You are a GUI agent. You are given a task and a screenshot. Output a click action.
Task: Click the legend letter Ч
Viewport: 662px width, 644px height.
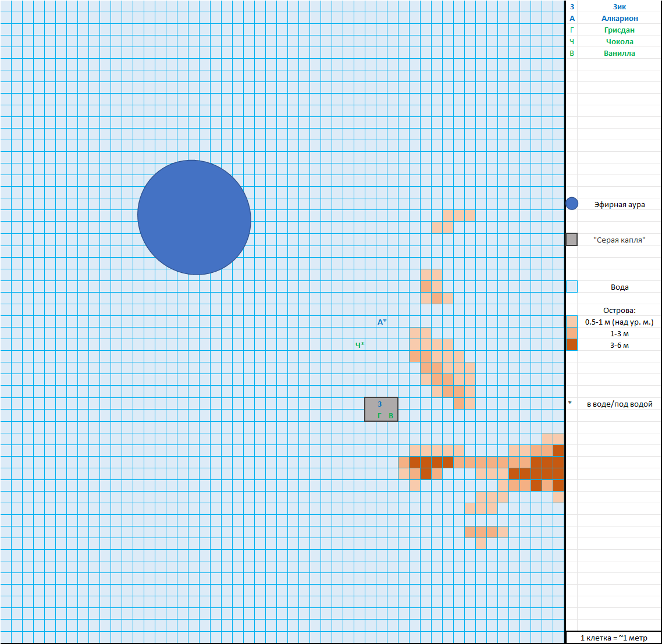572,42
